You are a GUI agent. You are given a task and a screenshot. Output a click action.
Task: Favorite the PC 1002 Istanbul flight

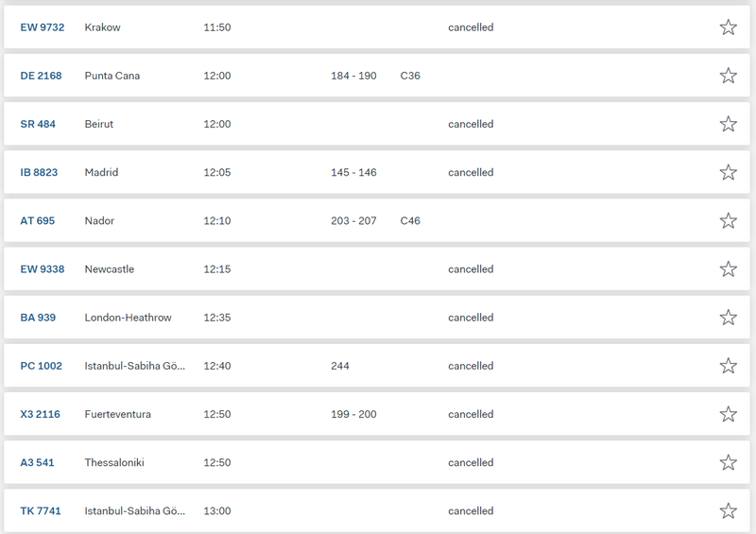[x=728, y=366]
